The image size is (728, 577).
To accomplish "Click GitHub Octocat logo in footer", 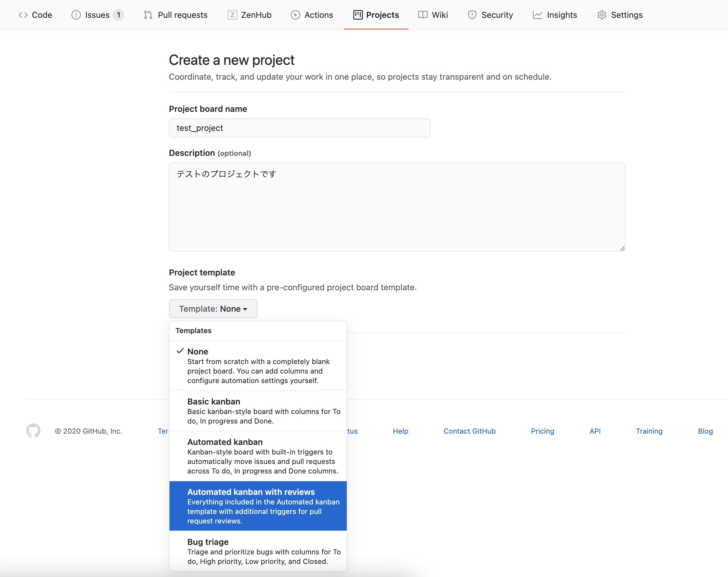I will click(33, 430).
